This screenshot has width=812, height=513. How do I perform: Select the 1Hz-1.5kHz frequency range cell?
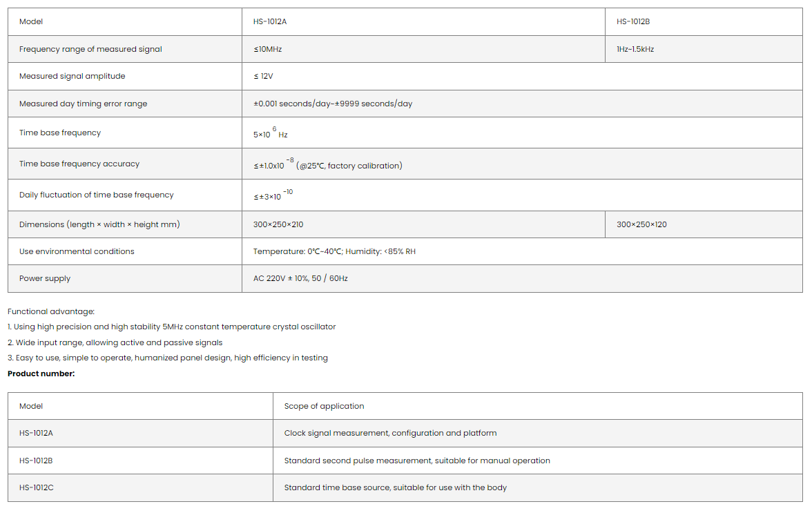click(635, 49)
